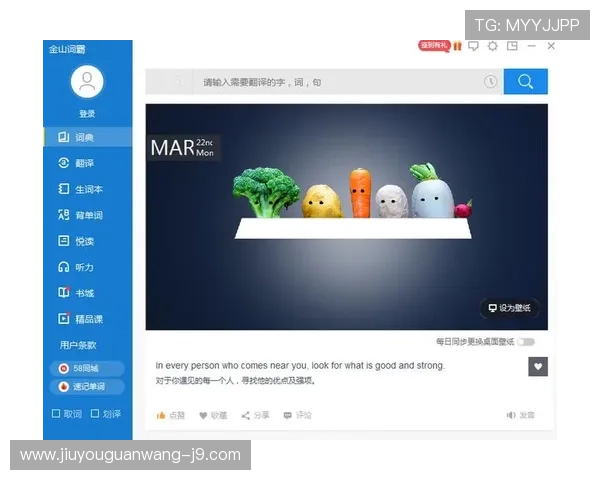Open search history clock icon
Viewport: 600px width, 480px height.
(x=491, y=82)
